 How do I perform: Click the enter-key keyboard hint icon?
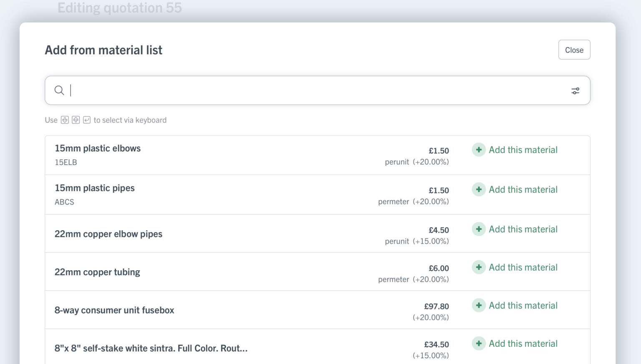pyautogui.click(x=87, y=120)
